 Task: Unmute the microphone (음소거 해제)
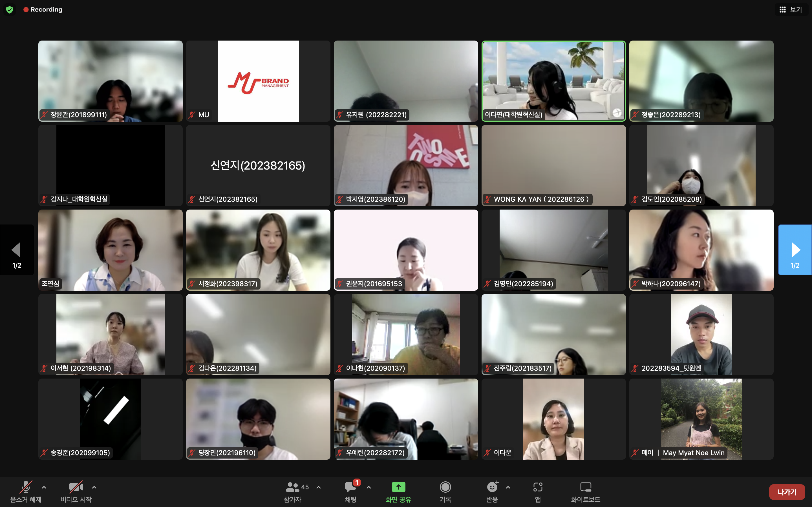pyautogui.click(x=26, y=487)
